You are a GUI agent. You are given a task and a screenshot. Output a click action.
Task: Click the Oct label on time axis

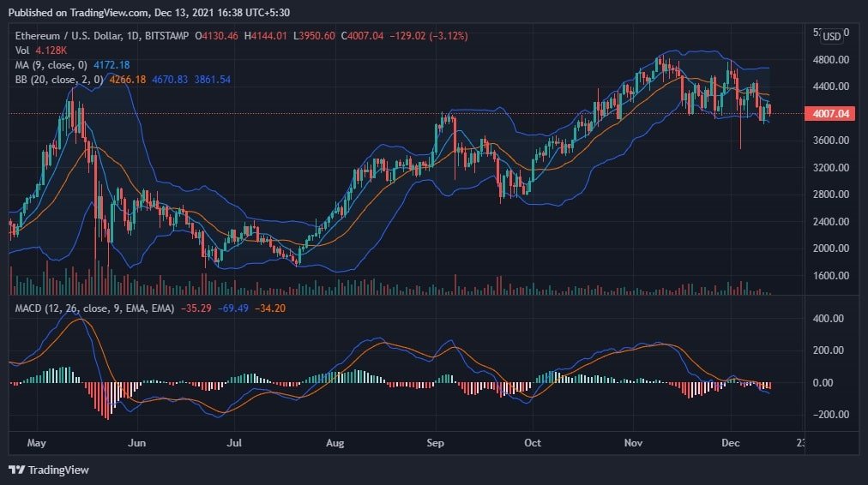(x=533, y=443)
